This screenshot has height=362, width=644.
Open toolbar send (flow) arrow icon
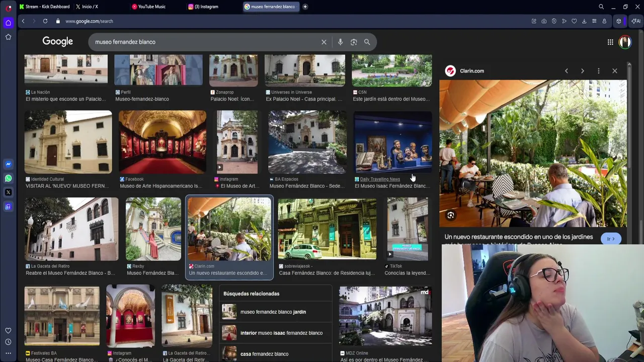(x=564, y=21)
